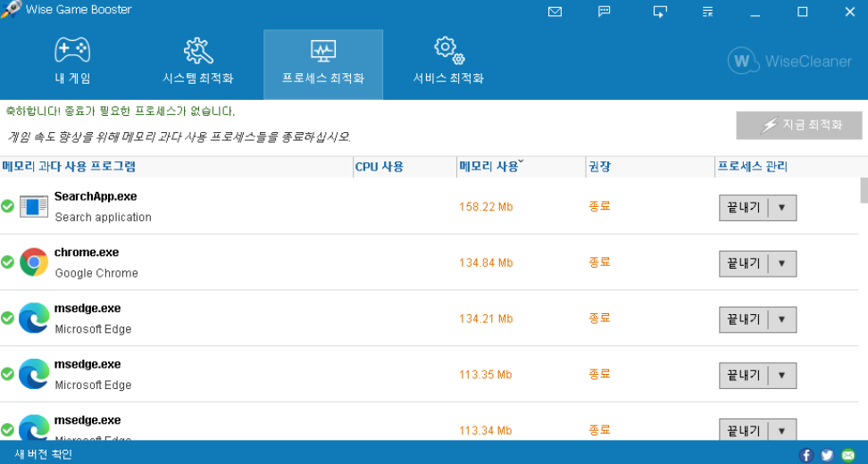
Task: Expand dropdown arrow next to chrome.exe 끝내기
Action: (x=781, y=264)
